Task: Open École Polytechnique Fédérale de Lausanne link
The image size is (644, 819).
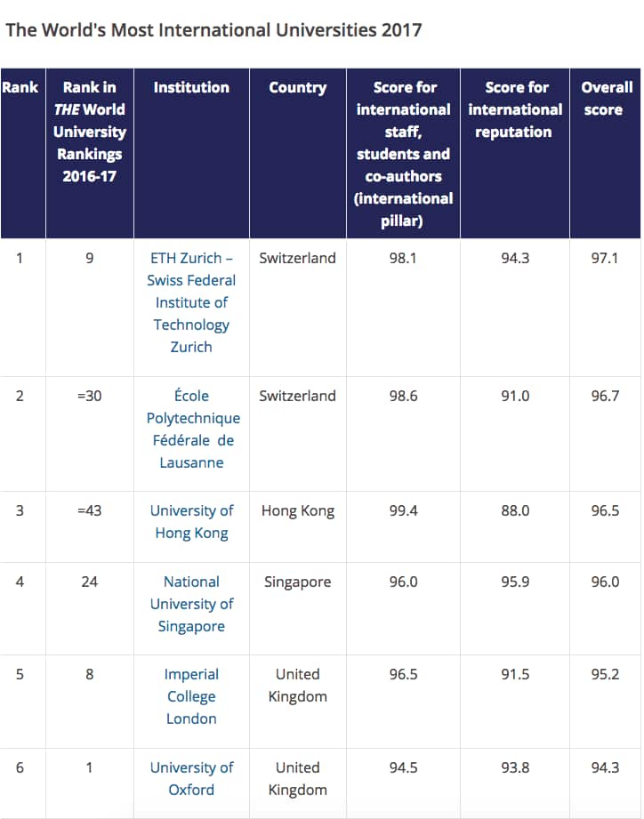Action: click(x=193, y=429)
